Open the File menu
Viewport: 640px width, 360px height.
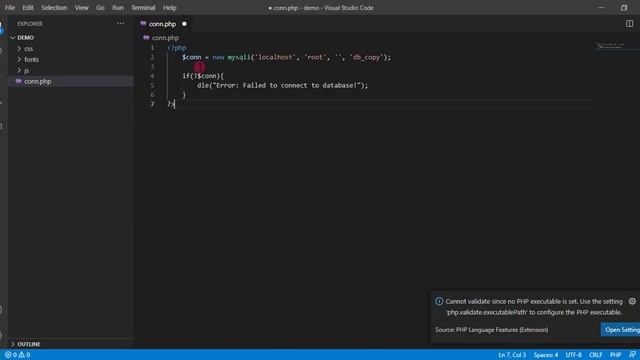coord(10,8)
